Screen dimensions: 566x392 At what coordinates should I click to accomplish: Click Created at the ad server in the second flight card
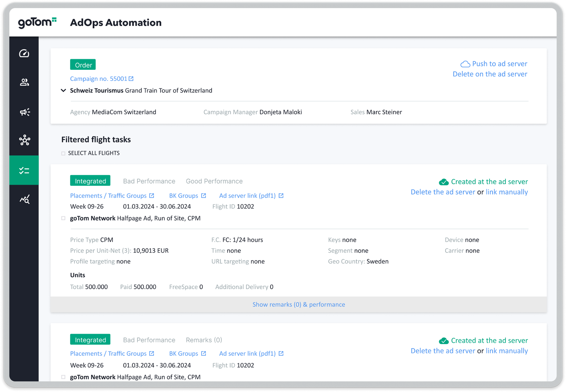click(x=489, y=340)
